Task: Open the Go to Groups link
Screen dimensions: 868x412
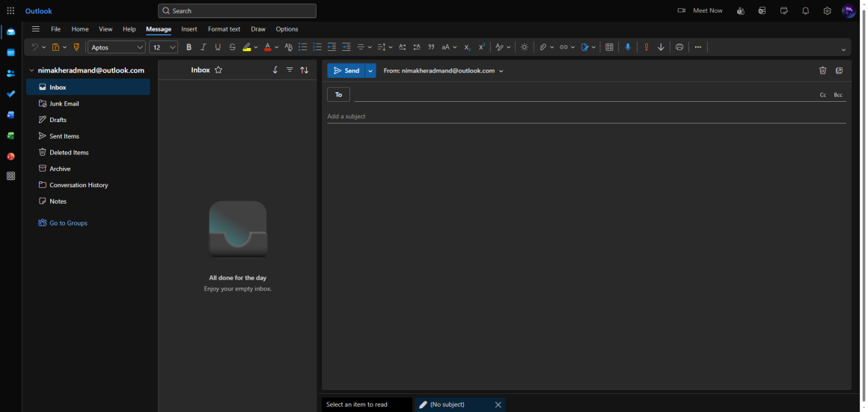Action: click(68, 223)
